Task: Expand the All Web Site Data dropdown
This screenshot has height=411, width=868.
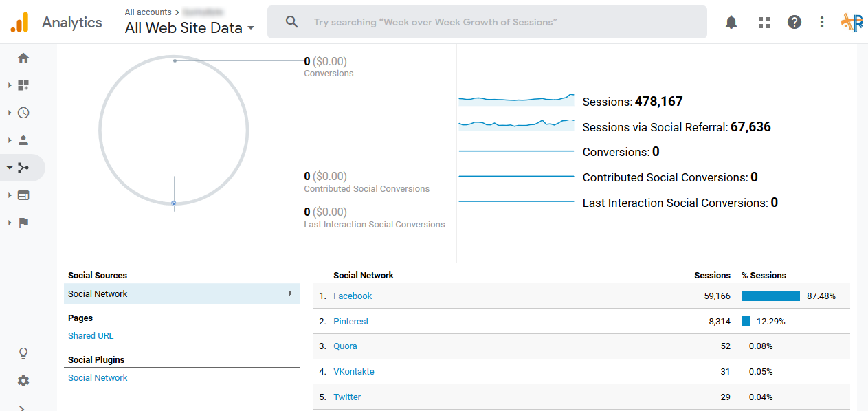Action: [190, 28]
